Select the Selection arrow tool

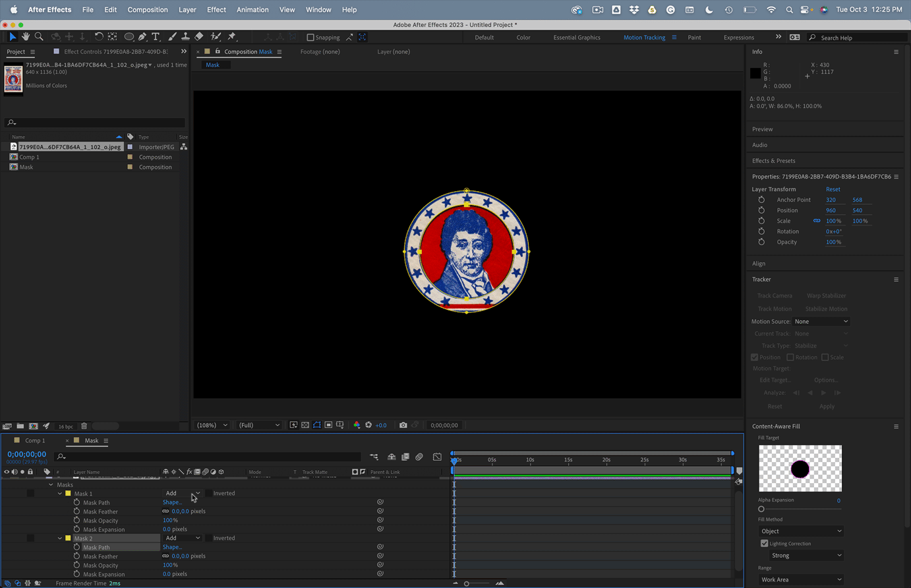pos(13,37)
